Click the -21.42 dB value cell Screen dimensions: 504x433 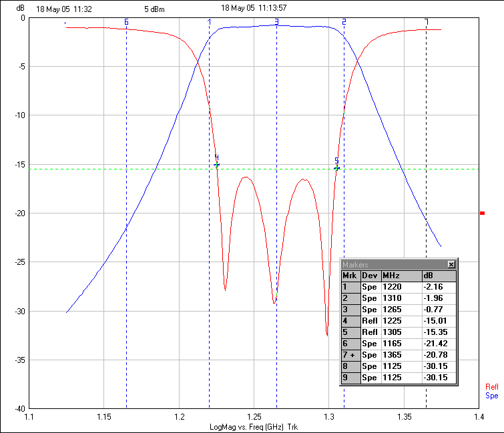439,344
